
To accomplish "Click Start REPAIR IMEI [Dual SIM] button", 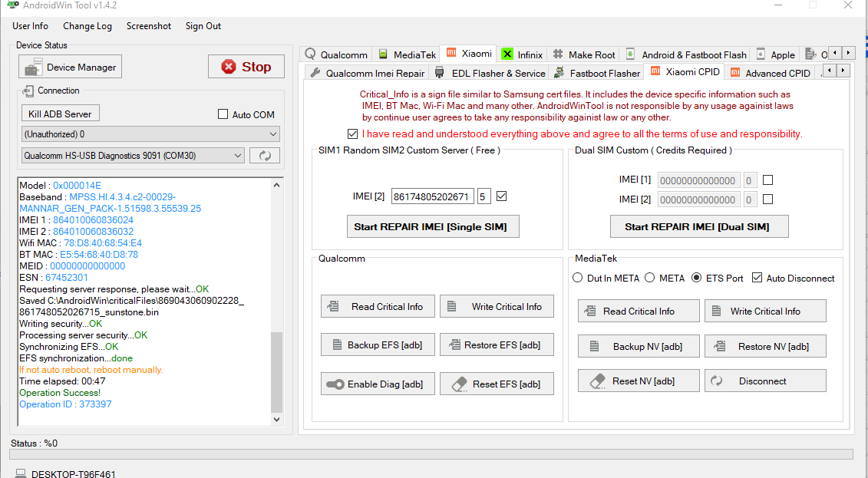I will tap(699, 226).
